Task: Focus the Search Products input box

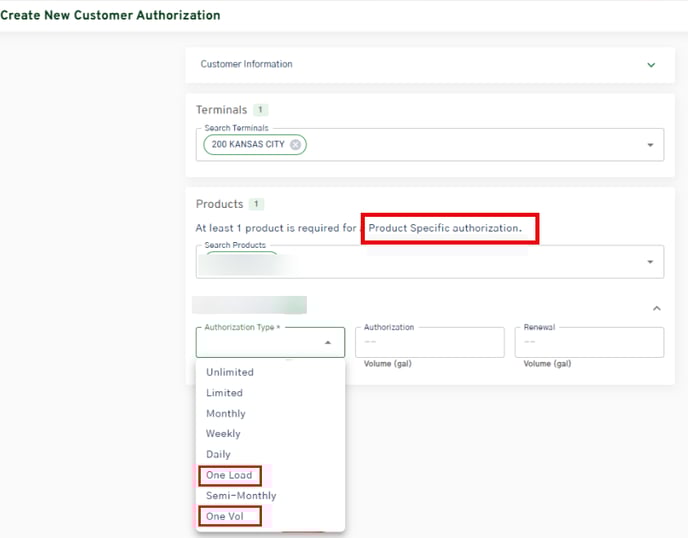Action: [450, 262]
